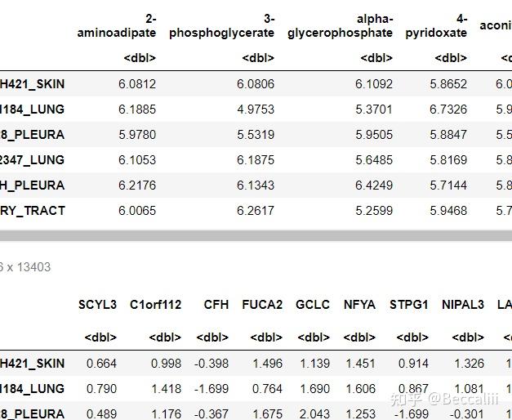Select the FUCA2 column header
The width and height of the screenshot is (512, 420).
tap(262, 305)
